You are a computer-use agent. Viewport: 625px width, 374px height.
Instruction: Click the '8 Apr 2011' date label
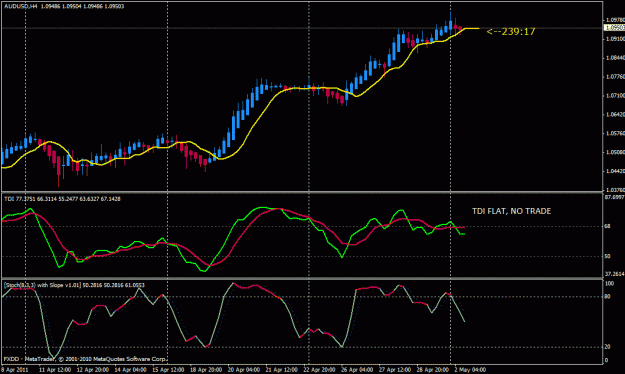(15, 370)
